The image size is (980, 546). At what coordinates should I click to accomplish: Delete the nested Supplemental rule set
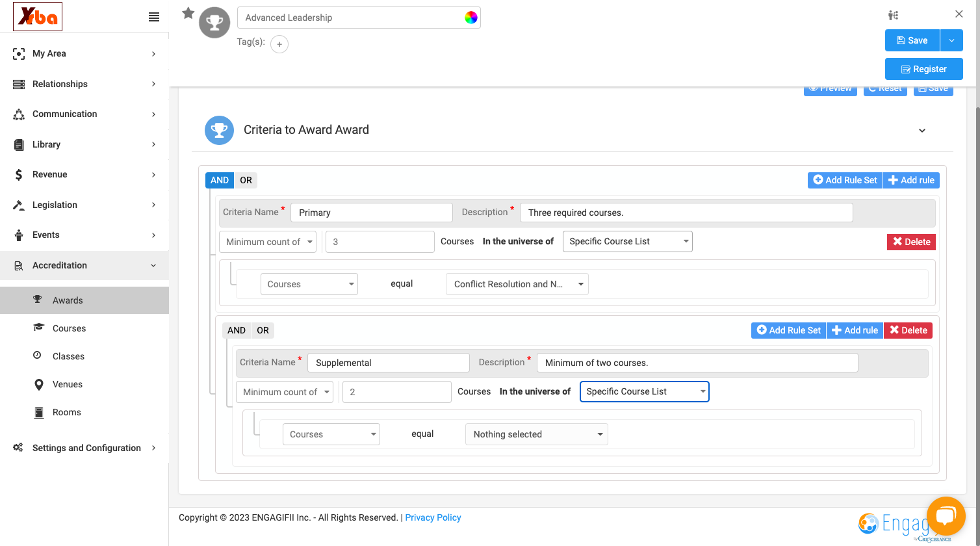click(x=908, y=330)
